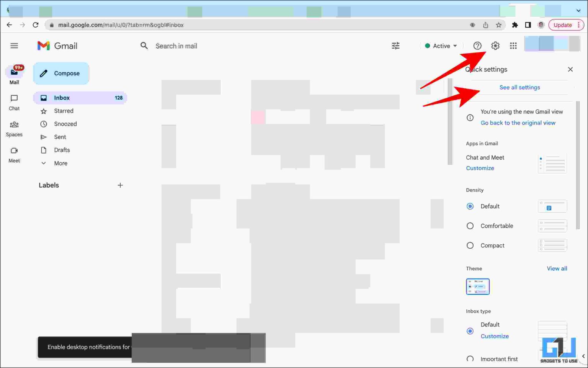
Task: Click the Compact density preview image
Action: click(552, 245)
